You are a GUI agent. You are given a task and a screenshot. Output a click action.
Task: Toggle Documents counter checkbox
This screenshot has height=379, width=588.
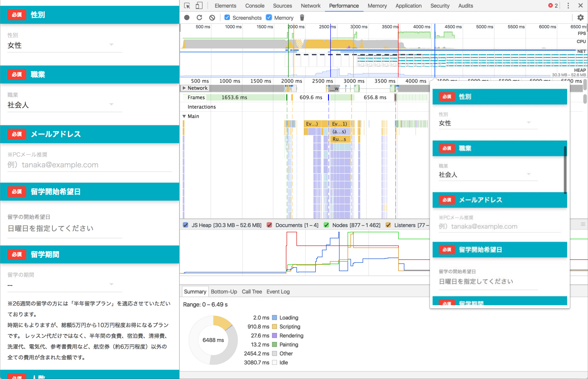[x=269, y=225]
